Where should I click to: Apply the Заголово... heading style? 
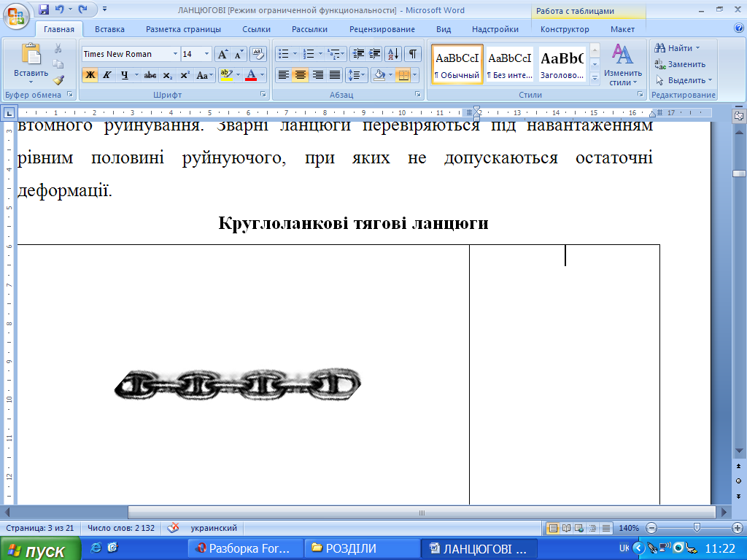(x=562, y=64)
